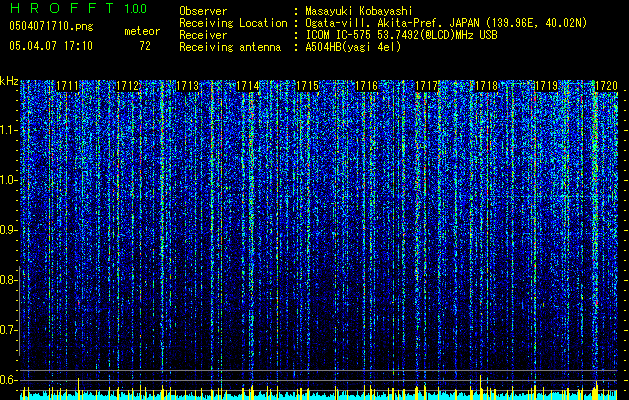Click the 1719 time marker

[x=546, y=86]
